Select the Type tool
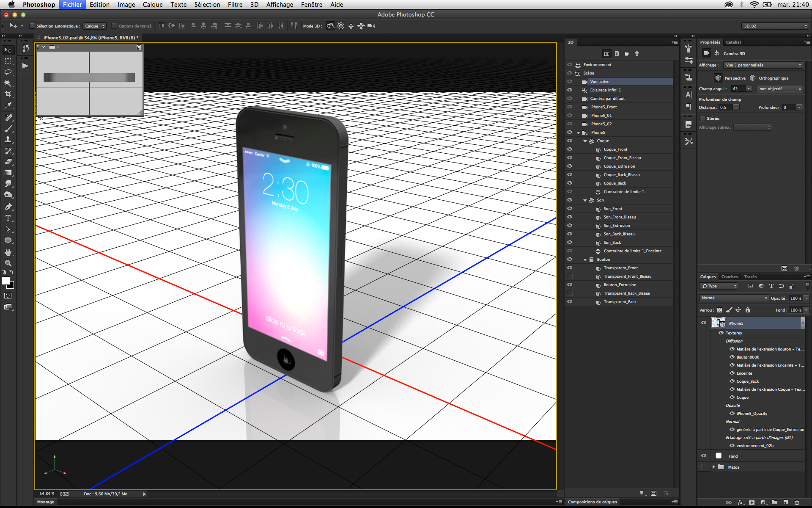Image resolution: width=812 pixels, height=508 pixels. pos(8,218)
